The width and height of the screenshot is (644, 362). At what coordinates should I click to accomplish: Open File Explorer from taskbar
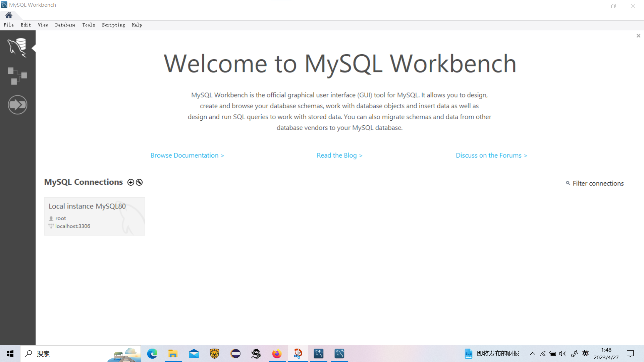(x=173, y=354)
